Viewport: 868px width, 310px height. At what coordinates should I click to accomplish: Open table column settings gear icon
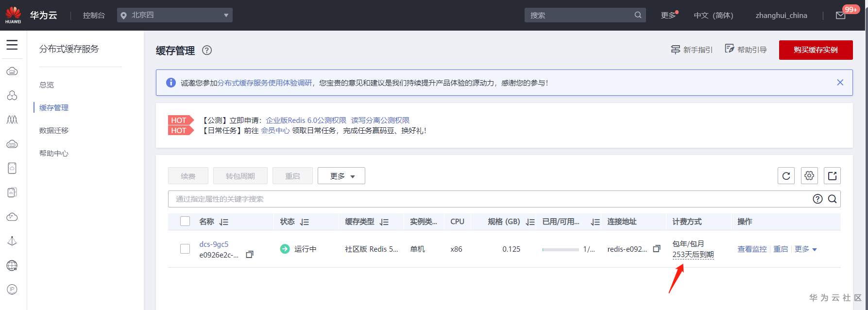pos(809,176)
